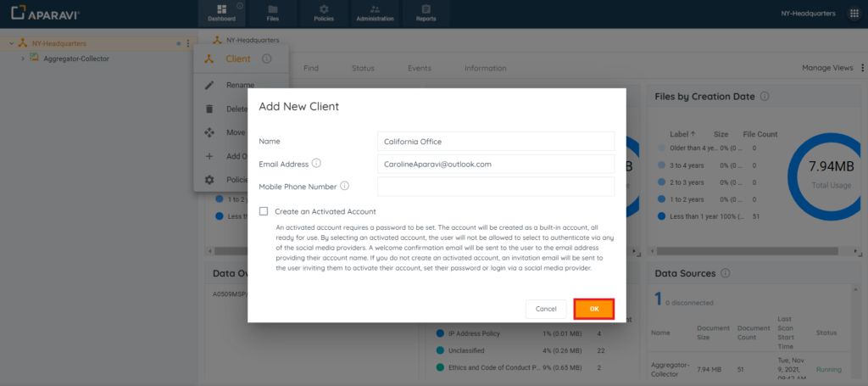Click Cancel in Add New Client dialog

click(545, 309)
